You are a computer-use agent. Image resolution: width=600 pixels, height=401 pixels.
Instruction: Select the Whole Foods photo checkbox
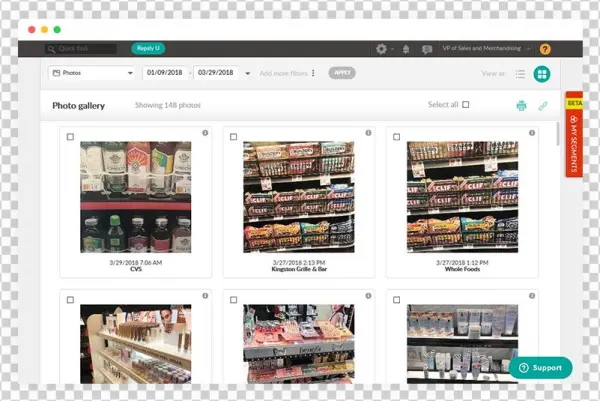coord(396,137)
